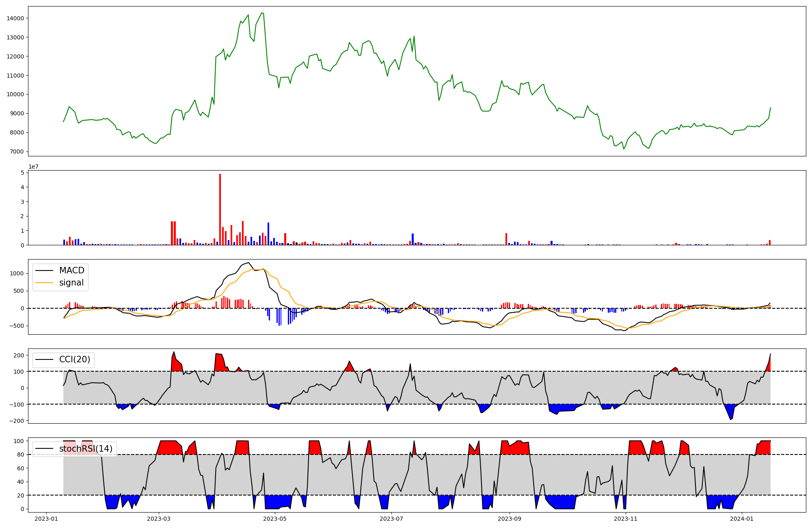
Task: Click the 7000 price axis tick label
Action: pos(17,152)
